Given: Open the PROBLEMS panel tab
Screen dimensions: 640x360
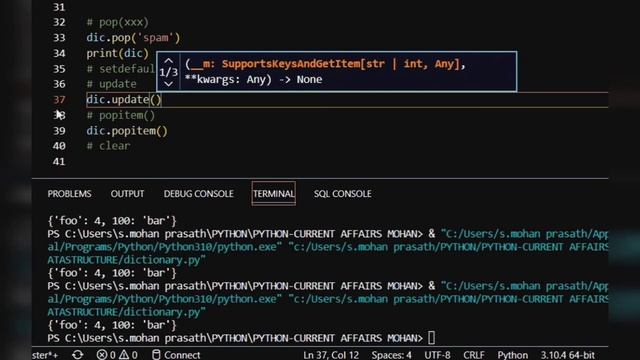Looking at the screenshot, I should (x=69, y=193).
